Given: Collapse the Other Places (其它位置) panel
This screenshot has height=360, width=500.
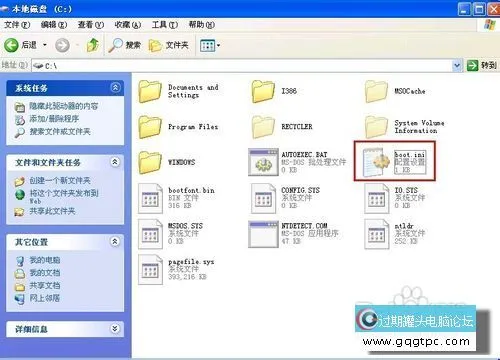Looking at the screenshot, I should coord(115,241).
